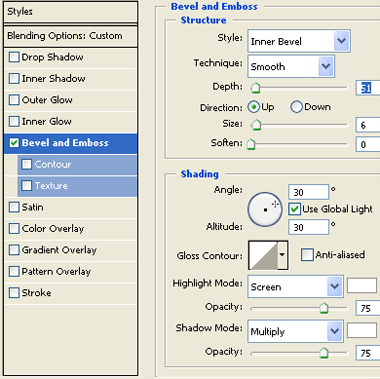Enable the Contour checkbox
The image size is (380, 379).
pos(27,164)
